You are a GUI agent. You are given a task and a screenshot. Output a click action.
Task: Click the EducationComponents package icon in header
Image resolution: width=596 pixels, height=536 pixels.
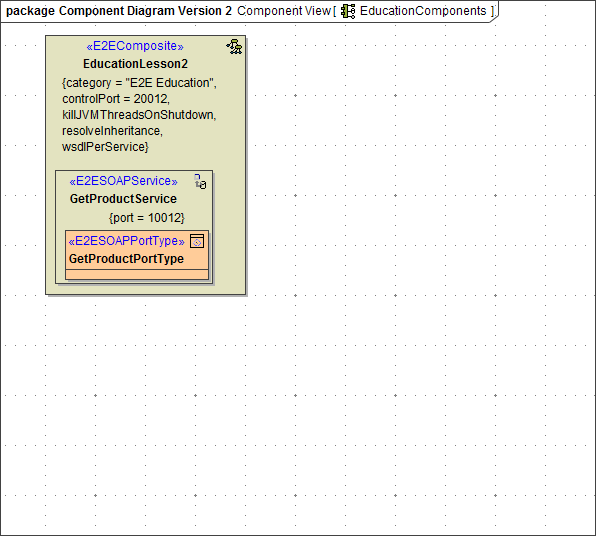point(348,11)
